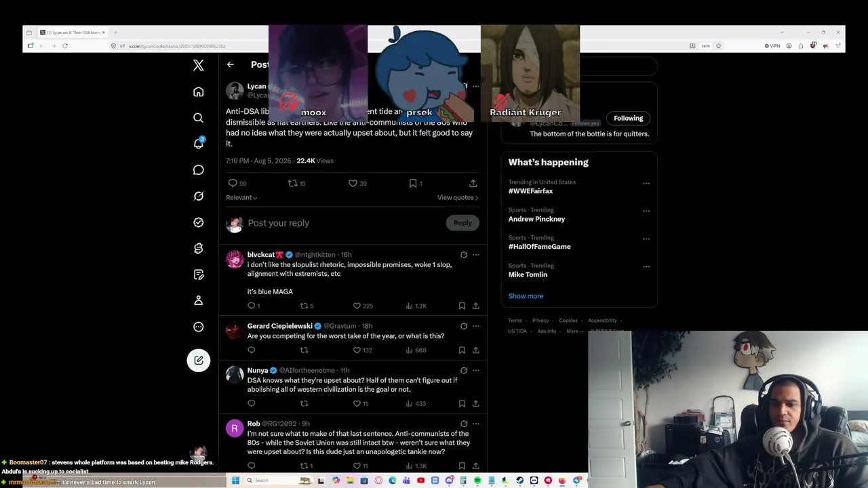This screenshot has width=868, height=488.
Task: Open Explore search in X sidebar
Action: (198, 118)
